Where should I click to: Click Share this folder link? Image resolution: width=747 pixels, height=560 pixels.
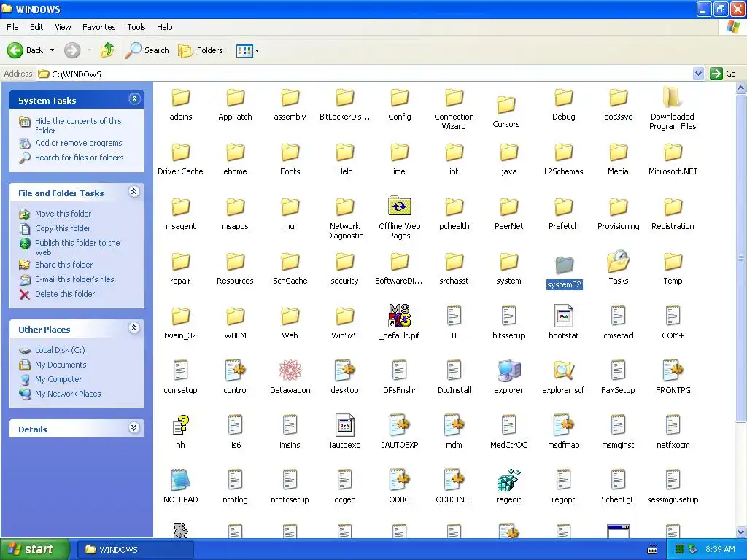pyautogui.click(x=64, y=265)
